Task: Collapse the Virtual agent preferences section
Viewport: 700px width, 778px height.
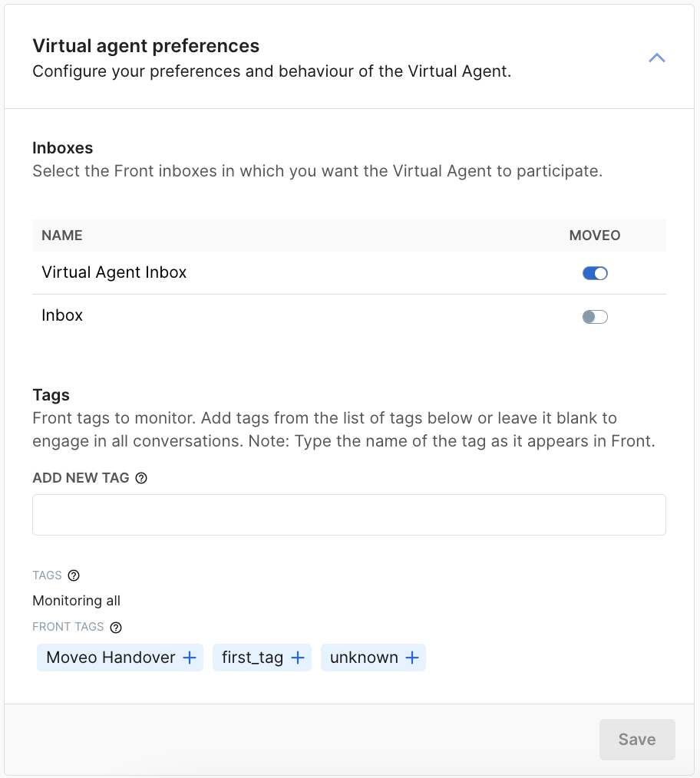Action: point(656,58)
